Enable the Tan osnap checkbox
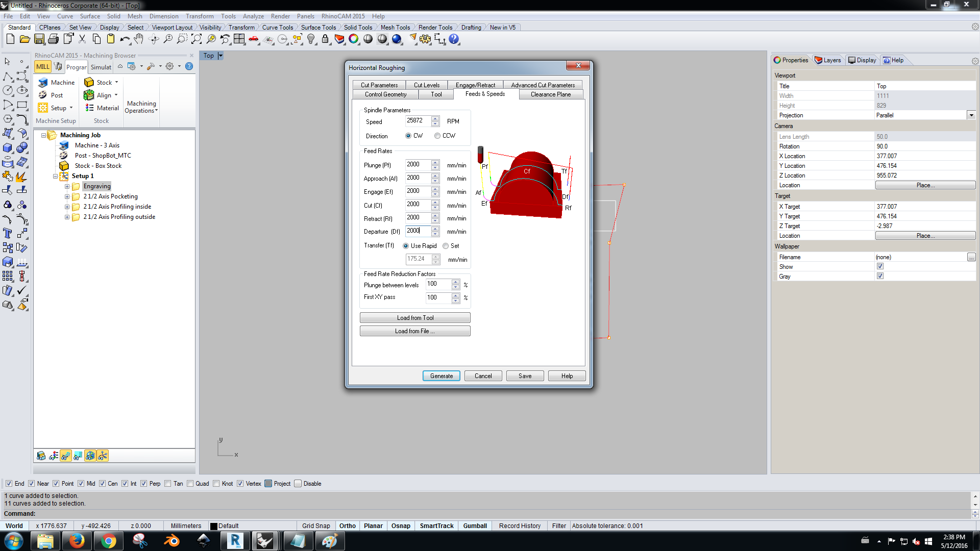980x551 pixels. tap(167, 484)
